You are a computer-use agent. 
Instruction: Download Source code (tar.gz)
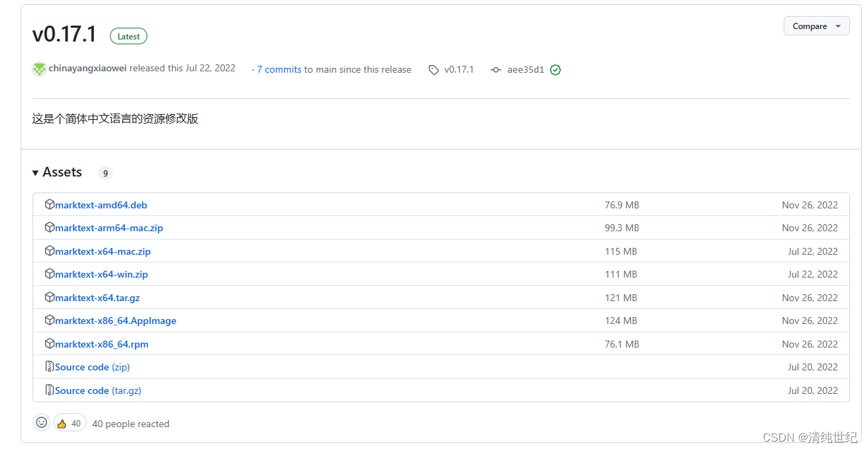[98, 390]
